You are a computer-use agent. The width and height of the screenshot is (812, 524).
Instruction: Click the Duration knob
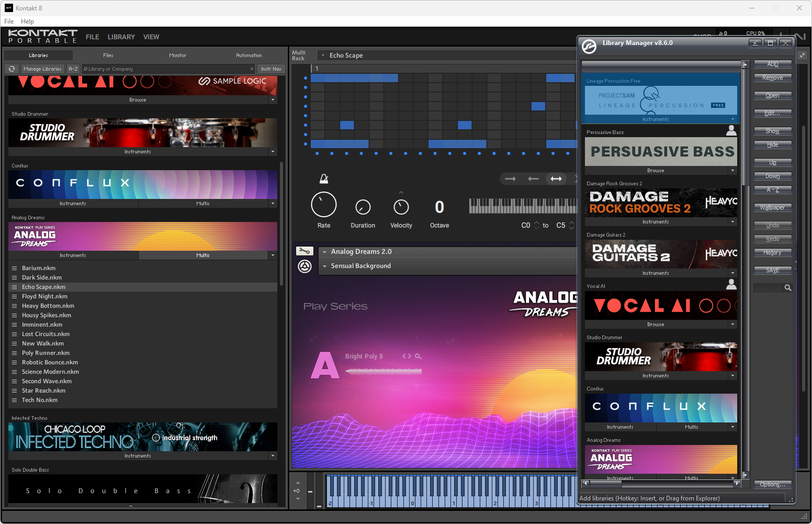pos(363,207)
